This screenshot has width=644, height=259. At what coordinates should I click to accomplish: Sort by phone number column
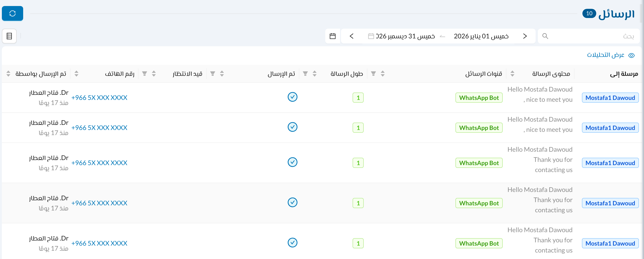click(x=76, y=74)
